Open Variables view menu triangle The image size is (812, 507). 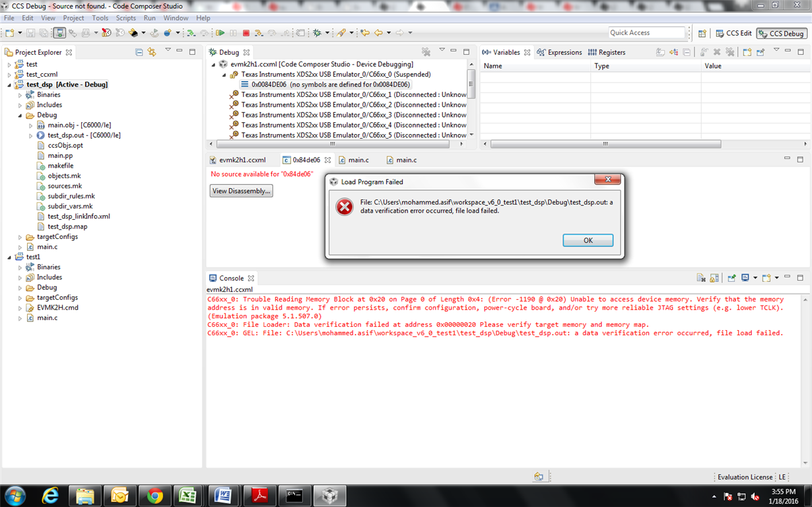pos(776,50)
